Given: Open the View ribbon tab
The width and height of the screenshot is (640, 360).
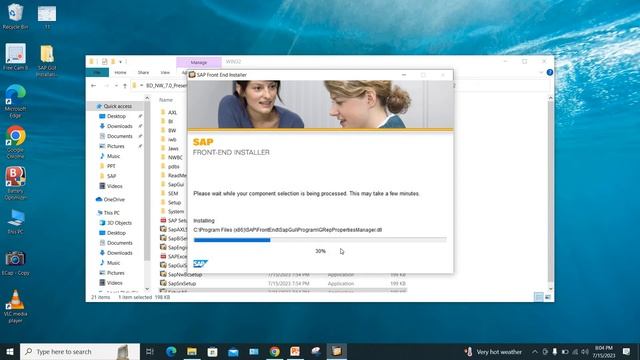Looking at the screenshot, I should (165, 72).
